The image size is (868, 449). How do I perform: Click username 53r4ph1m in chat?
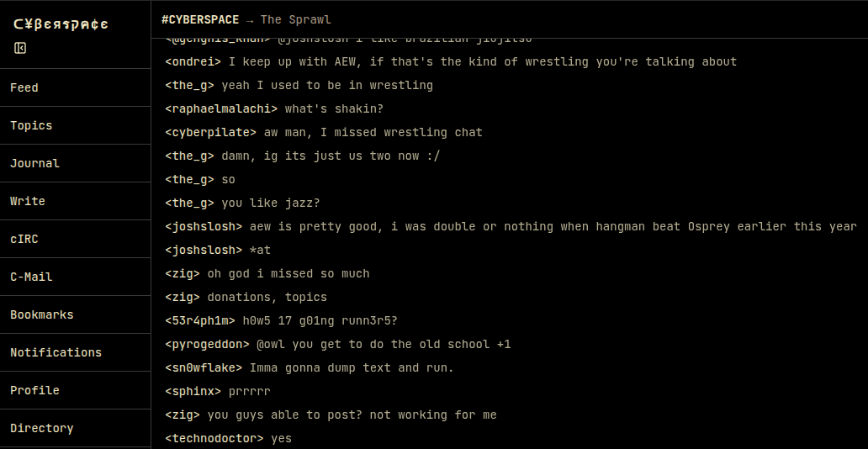[200, 320]
